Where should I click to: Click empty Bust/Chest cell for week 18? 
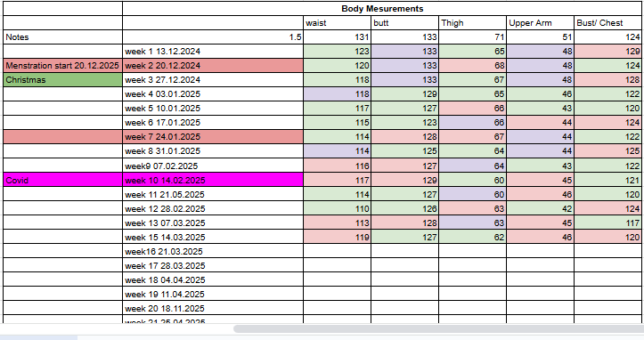(608, 280)
